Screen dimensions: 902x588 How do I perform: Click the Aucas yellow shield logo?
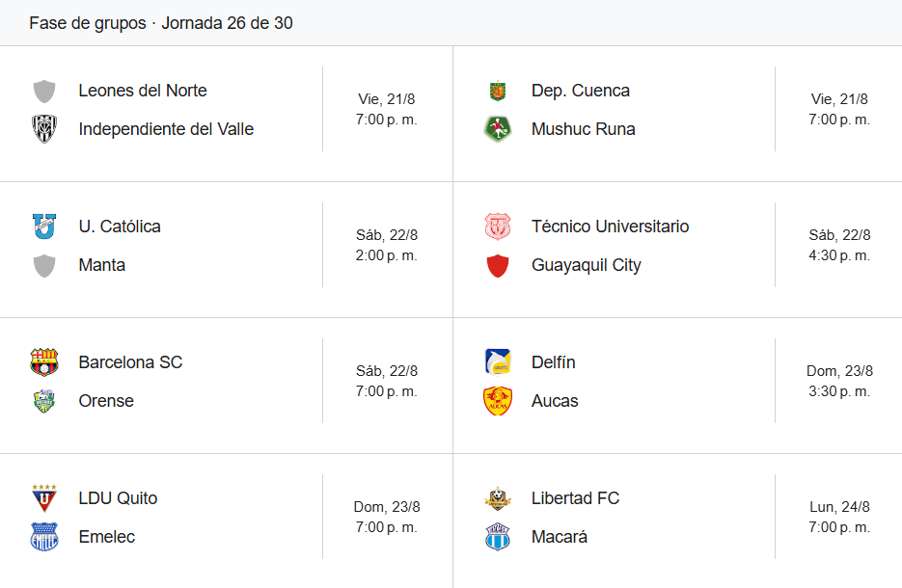[x=498, y=401]
